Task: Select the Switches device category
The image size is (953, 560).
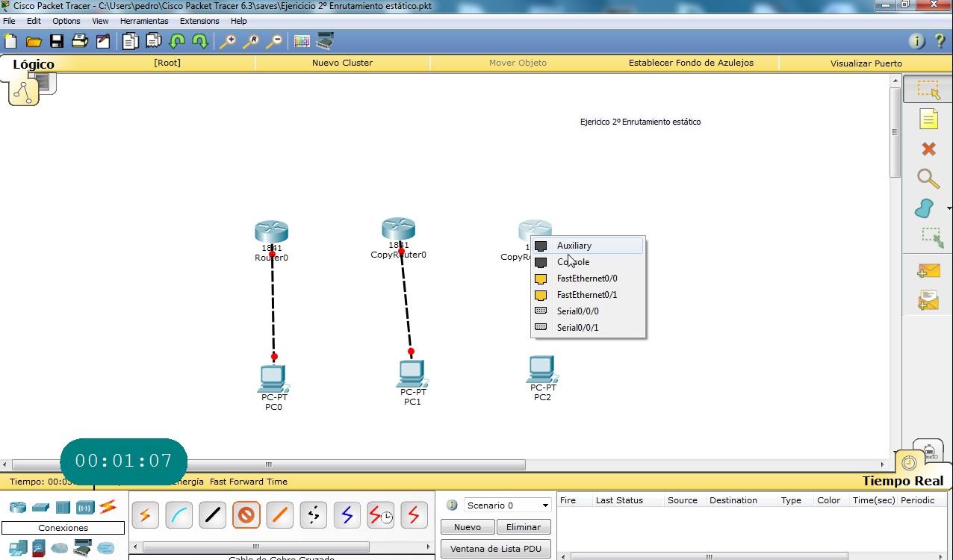Action: [40, 508]
